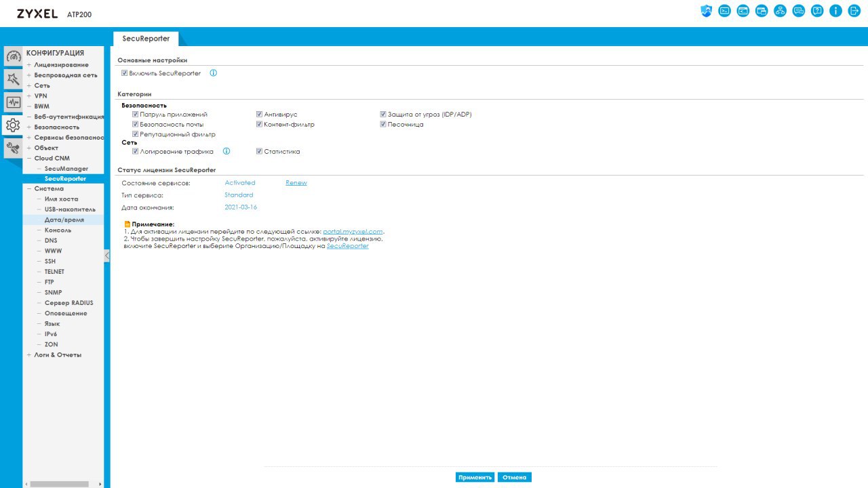Open Сервер RADIUS in the navigation tree
This screenshot has height=488, width=868.
pos(69,303)
